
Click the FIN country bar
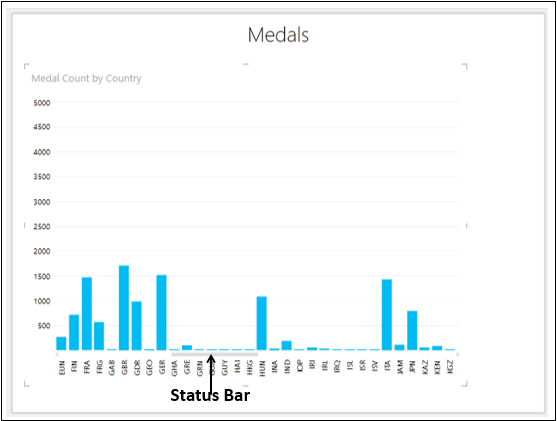[74, 333]
